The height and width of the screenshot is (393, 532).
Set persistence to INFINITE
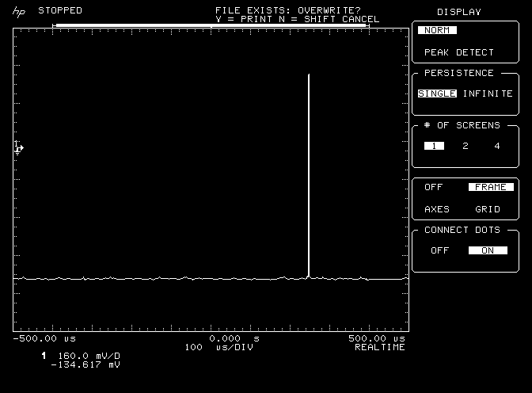[x=488, y=93]
